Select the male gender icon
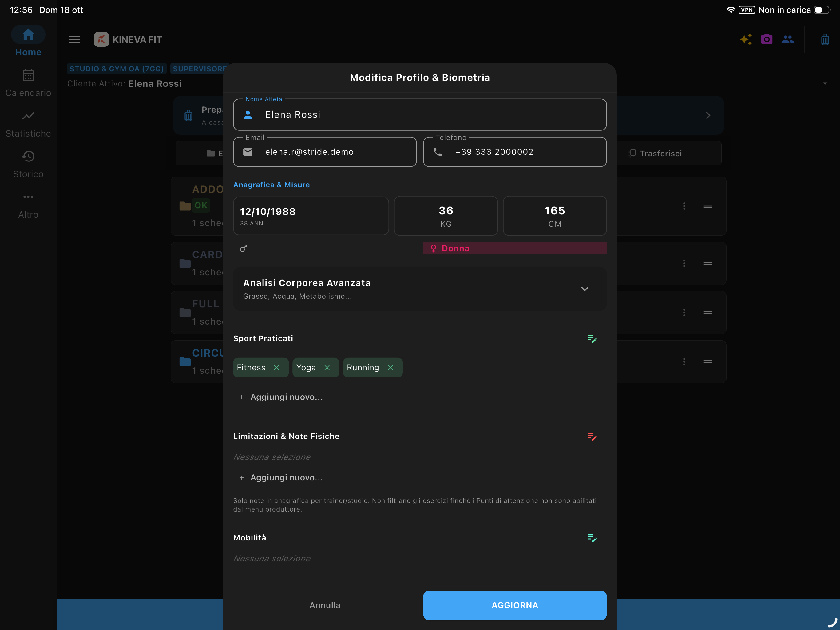 [x=244, y=248]
